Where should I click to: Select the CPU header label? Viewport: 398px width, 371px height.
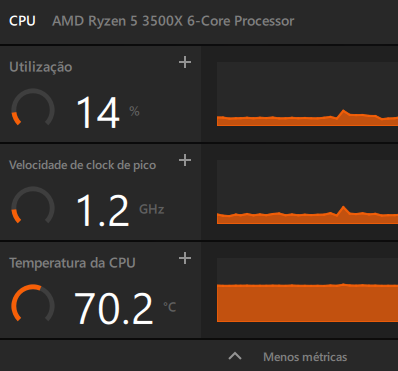[x=22, y=21]
